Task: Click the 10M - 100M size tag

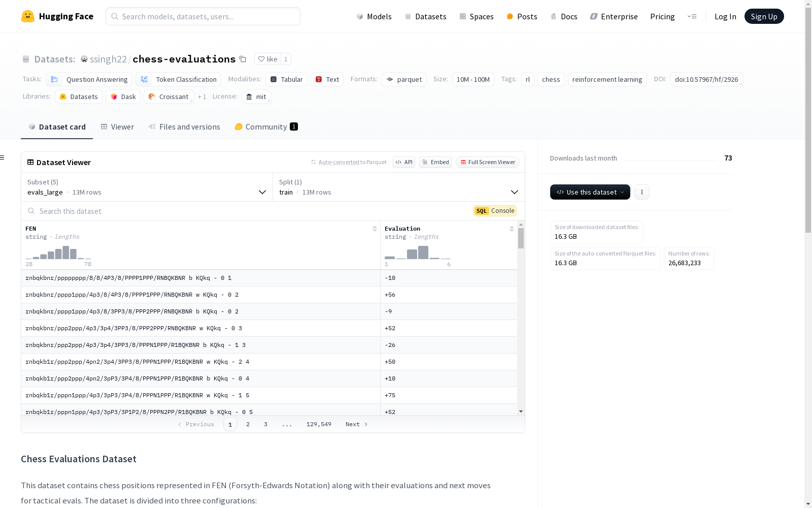Action: (x=473, y=79)
